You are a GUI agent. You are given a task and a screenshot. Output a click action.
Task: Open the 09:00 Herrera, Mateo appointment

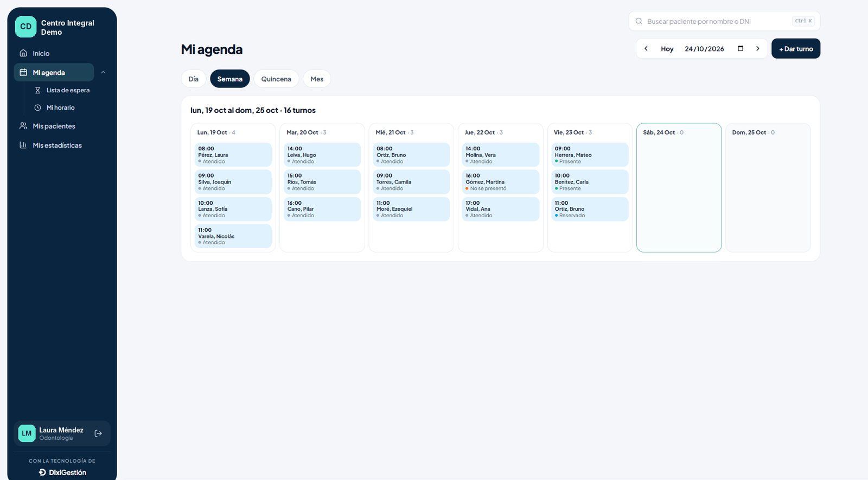tap(590, 155)
